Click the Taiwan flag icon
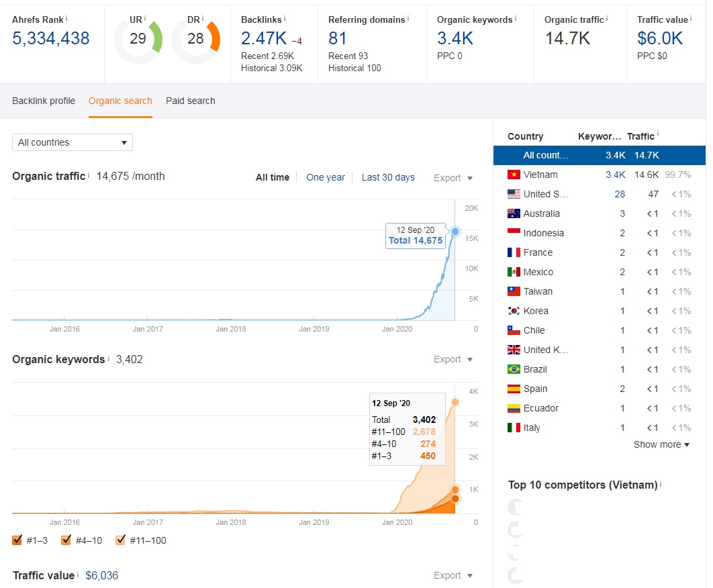The width and height of the screenshot is (713, 588). 514,291
